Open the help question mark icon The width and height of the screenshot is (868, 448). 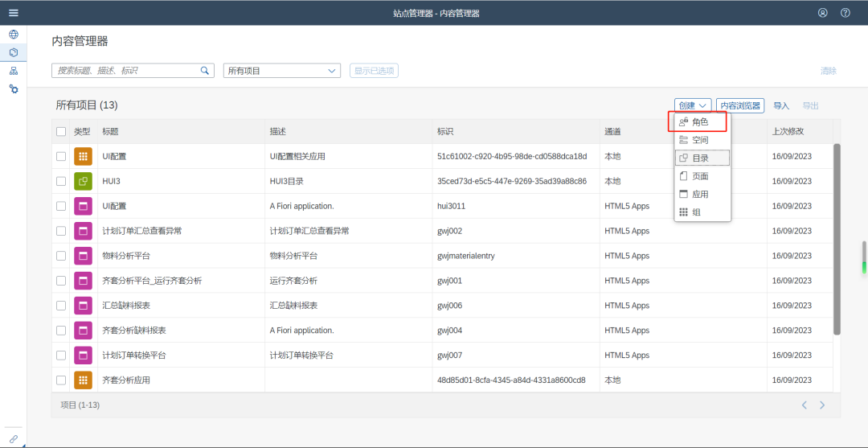point(845,13)
